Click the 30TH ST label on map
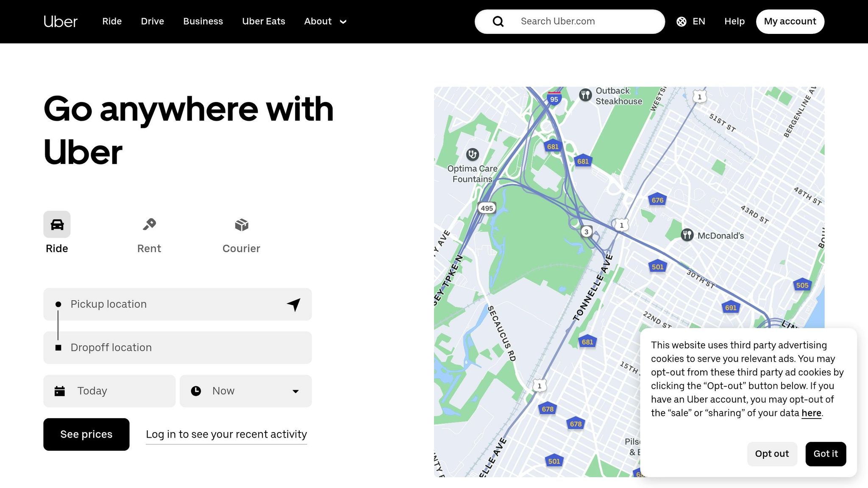 click(701, 279)
